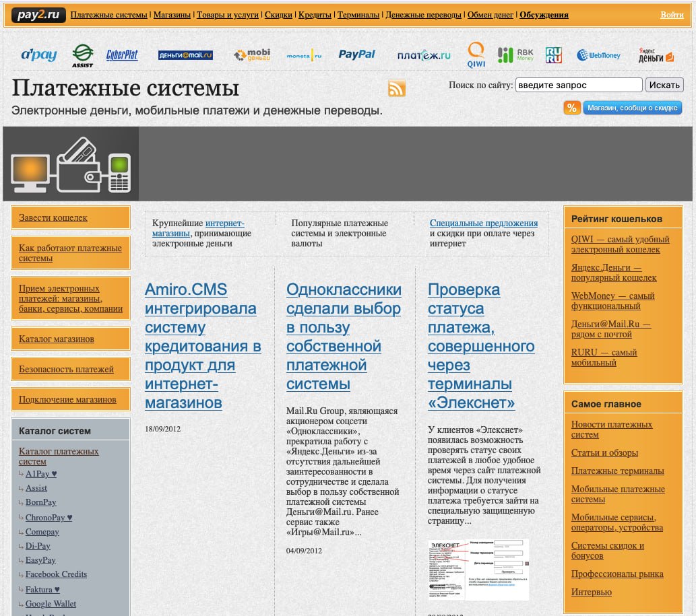
Task: Open Обсуждения in top menu
Action: point(544,15)
